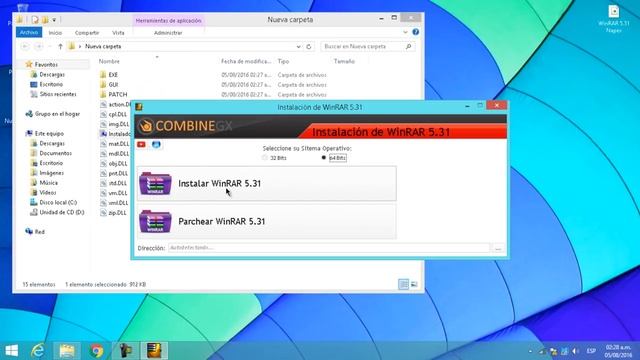Select the 32 Bits radio option

274,158
